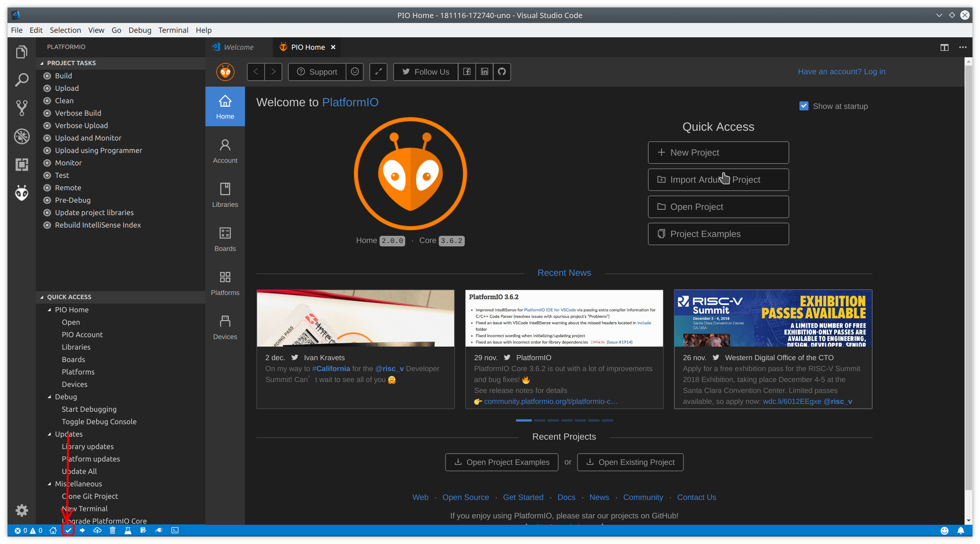This screenshot has height=544, width=980.
Task: Open the Explorer view in activity bar
Action: coord(22,51)
